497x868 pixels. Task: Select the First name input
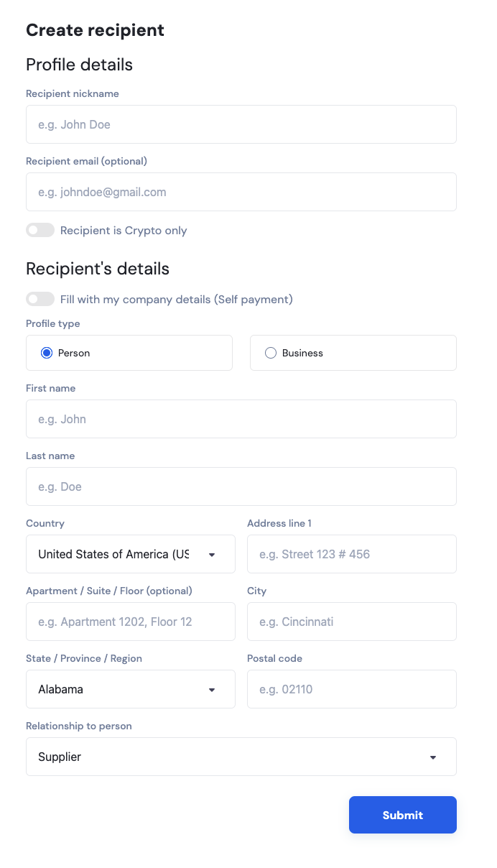coord(241,419)
